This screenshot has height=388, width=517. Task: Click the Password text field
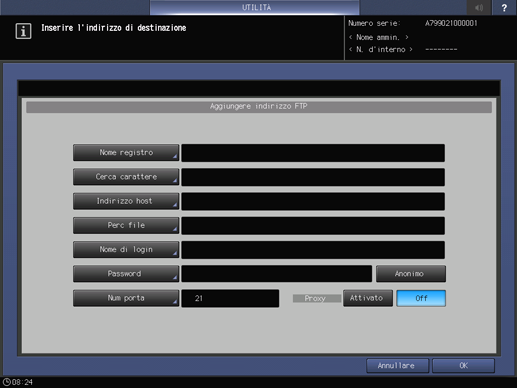tap(277, 274)
